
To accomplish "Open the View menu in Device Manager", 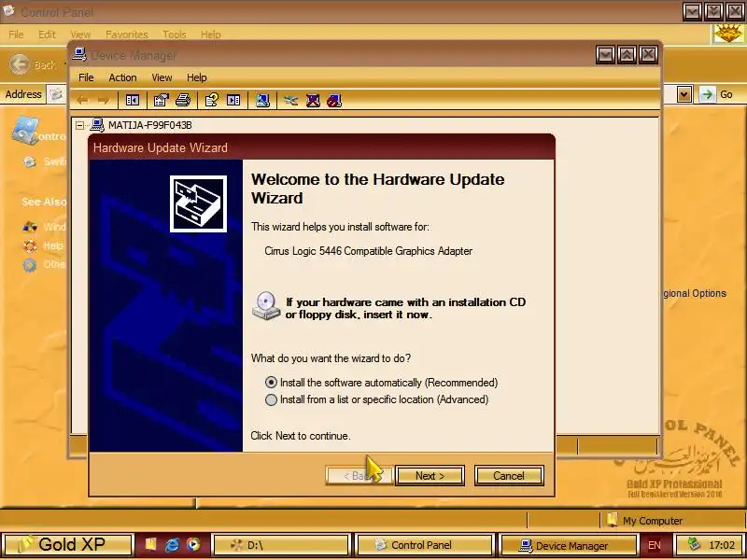I will pos(162,77).
